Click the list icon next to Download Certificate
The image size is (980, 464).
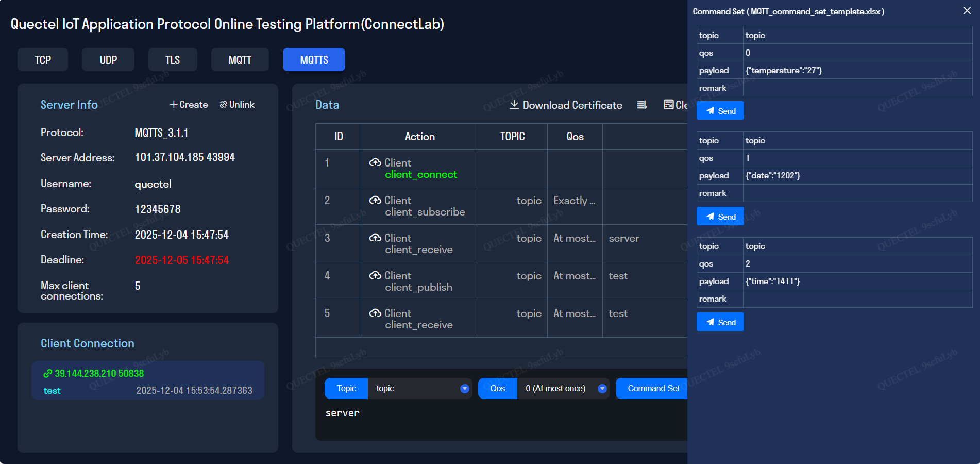point(641,105)
